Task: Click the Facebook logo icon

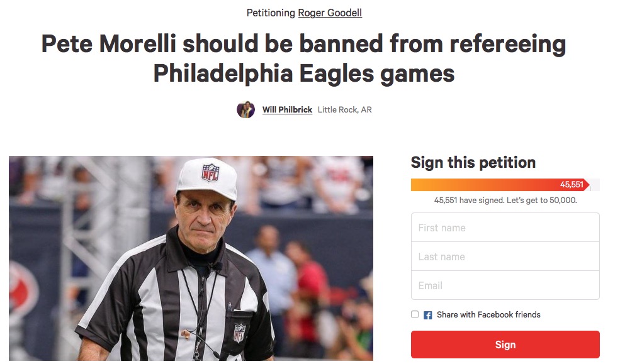Action: coord(428,315)
